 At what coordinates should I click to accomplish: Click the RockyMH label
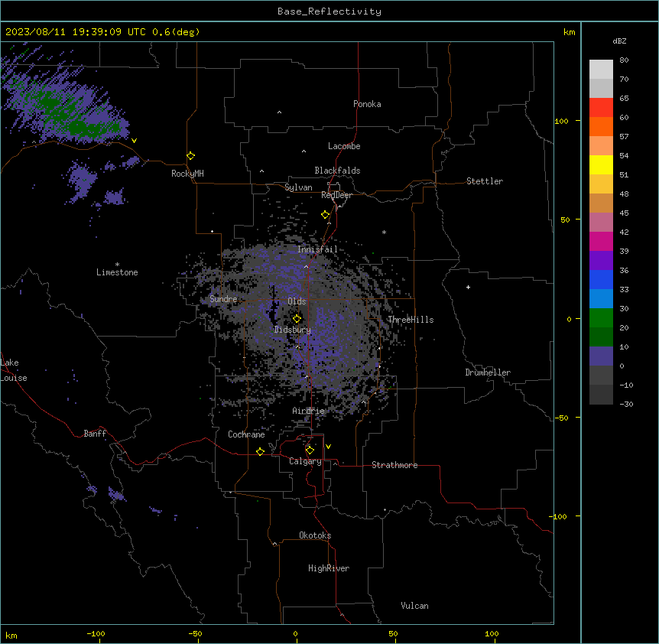(x=187, y=173)
